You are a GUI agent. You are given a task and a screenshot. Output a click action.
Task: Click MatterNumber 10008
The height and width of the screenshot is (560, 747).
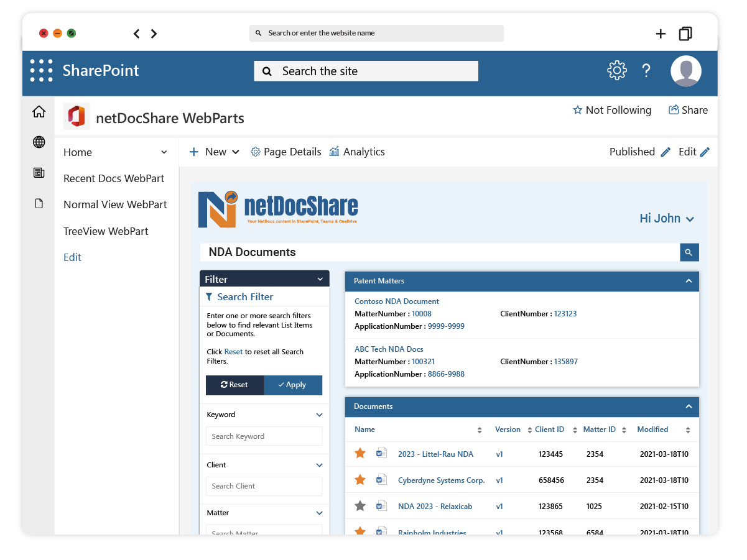click(422, 314)
